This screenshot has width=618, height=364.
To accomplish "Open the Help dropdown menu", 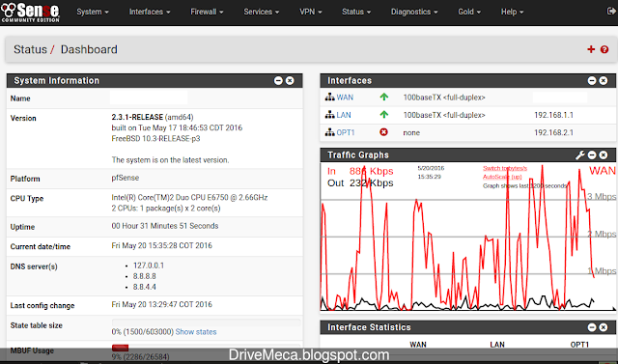I will (x=512, y=12).
